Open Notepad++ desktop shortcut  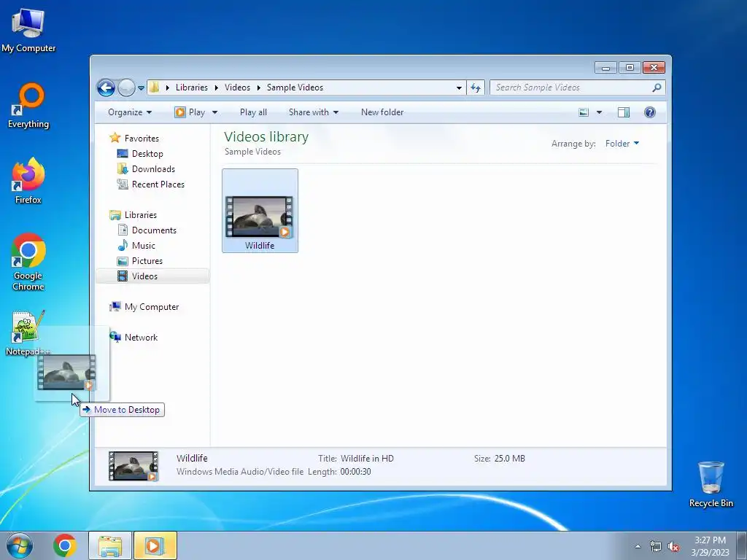[x=28, y=332]
